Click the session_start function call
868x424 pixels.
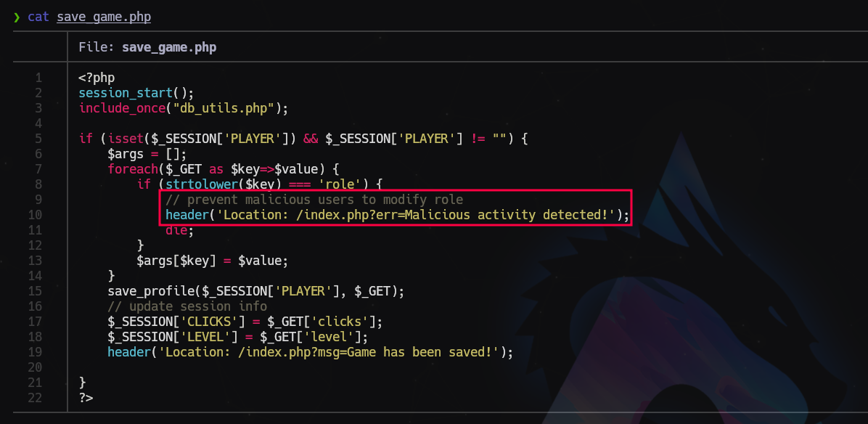point(125,93)
